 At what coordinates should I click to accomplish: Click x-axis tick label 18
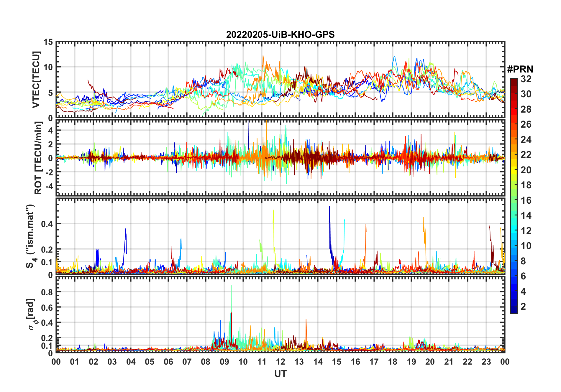point(393,362)
